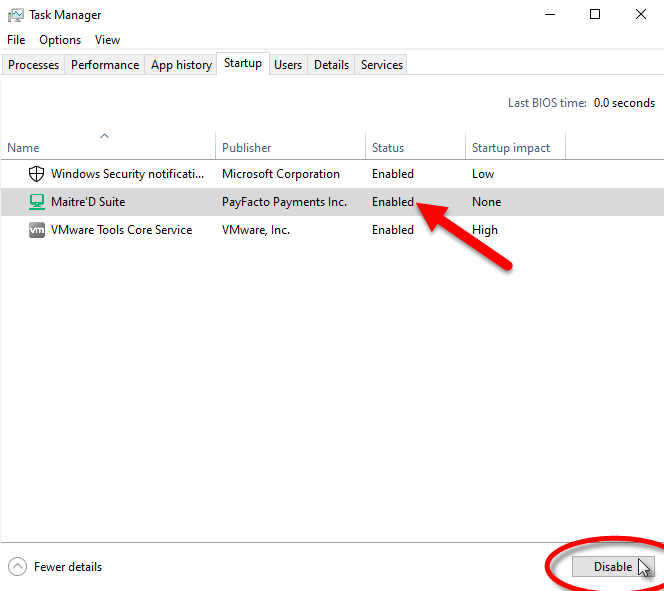Open the View menu
664x591 pixels.
click(x=107, y=40)
